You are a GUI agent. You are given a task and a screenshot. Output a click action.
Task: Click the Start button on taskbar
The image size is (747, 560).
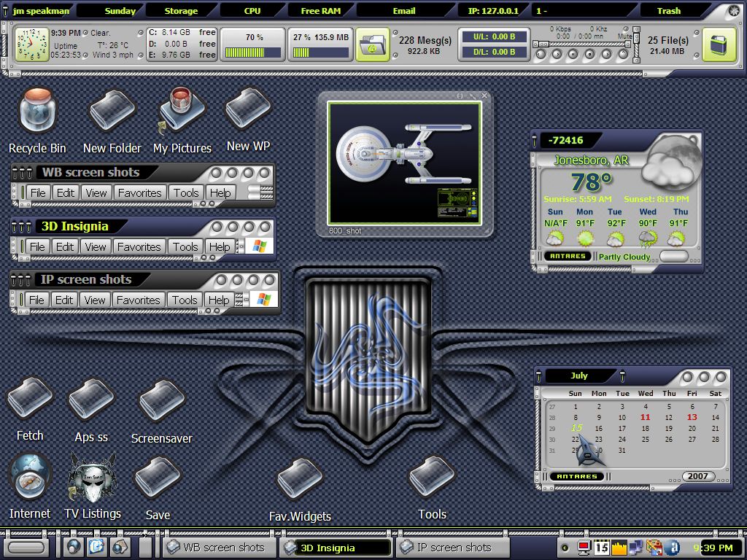pyautogui.click(x=27, y=548)
